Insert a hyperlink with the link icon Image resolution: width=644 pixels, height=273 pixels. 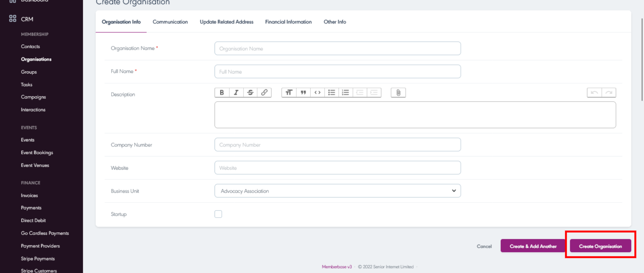(264, 93)
